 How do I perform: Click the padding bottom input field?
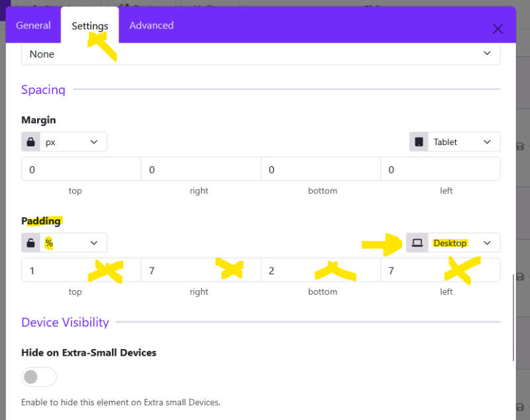click(321, 270)
